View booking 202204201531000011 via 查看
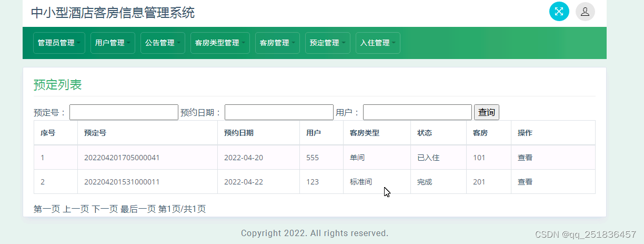This screenshot has width=644, height=244. (525, 182)
